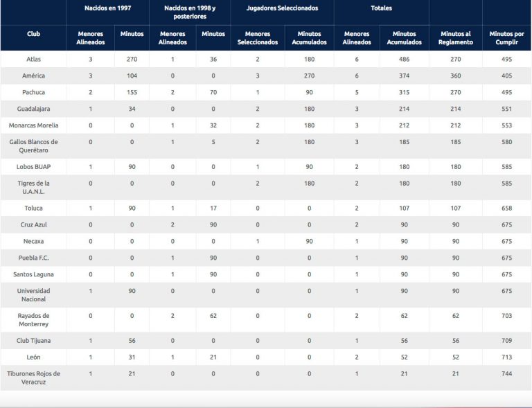Click the Tigres de la U.A.N.L. cell
532x408 pixels.
33,188
